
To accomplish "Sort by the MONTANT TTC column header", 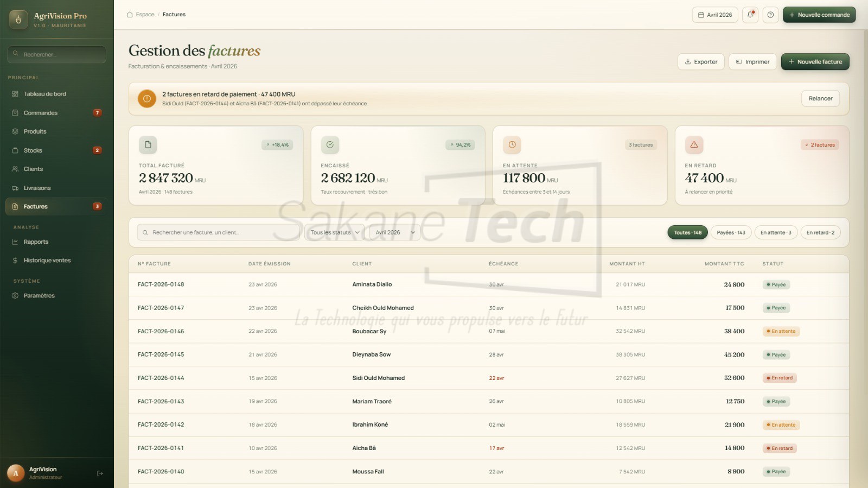I will (x=724, y=264).
